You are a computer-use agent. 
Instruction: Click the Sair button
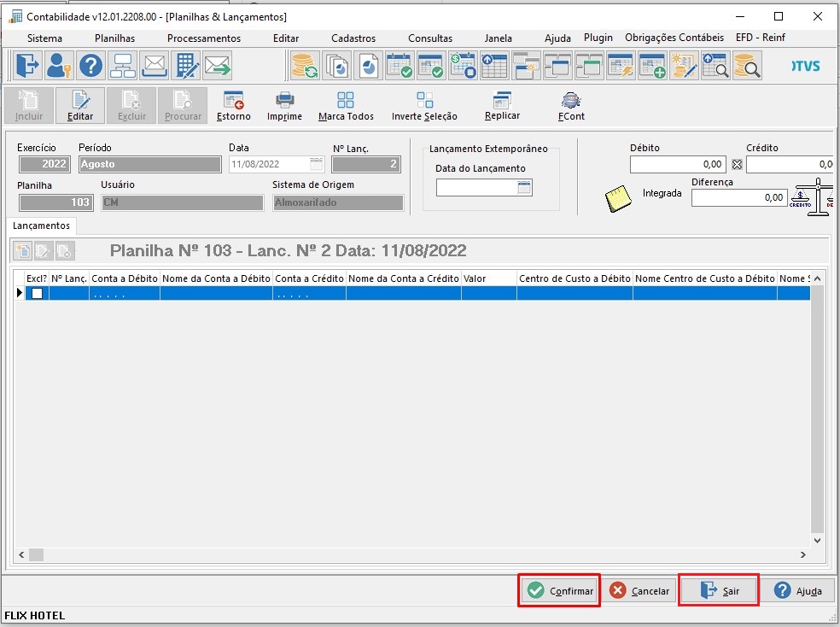coord(719,590)
